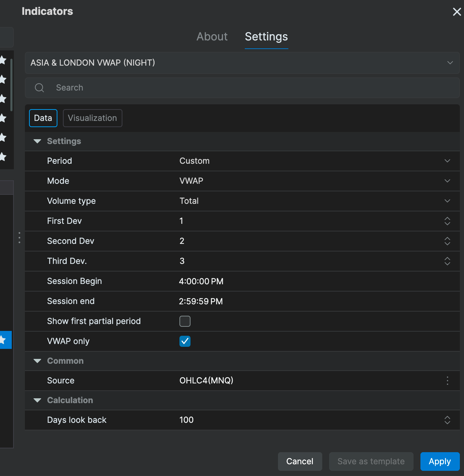Click the Second Dev value 2
Image resolution: width=464 pixels, height=476 pixels.
coord(182,241)
